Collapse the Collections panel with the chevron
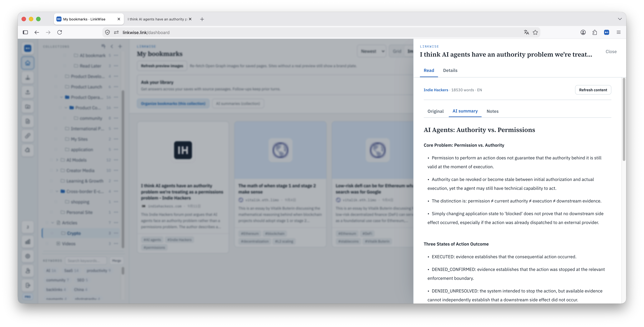Screen dimensions: 644x327 coord(112,47)
